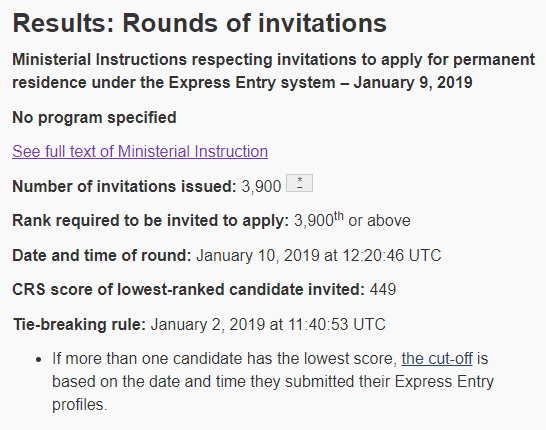The width and height of the screenshot is (546, 430).
Task: Click the Tie-breaking rule label
Action: point(79,325)
